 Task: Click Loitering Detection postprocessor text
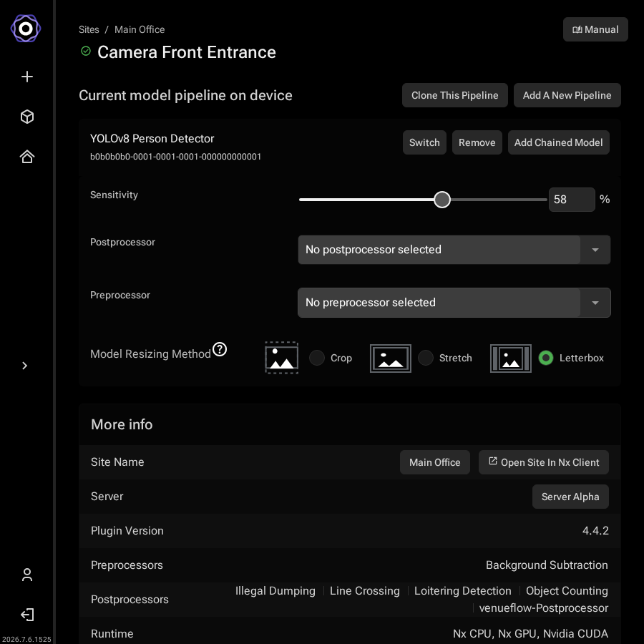pos(462,591)
